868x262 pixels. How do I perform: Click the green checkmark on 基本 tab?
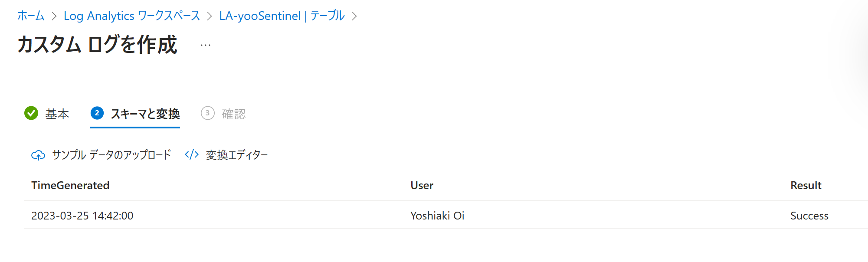click(x=30, y=113)
